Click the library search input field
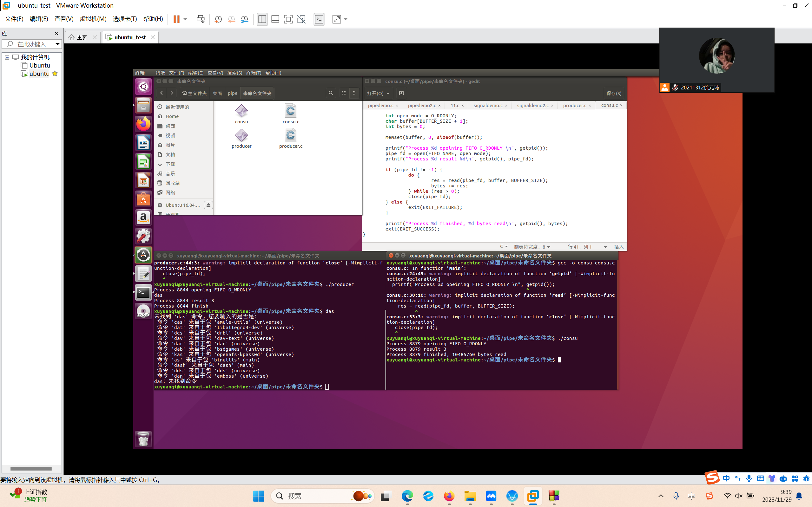This screenshot has width=812, height=507. 33,44
